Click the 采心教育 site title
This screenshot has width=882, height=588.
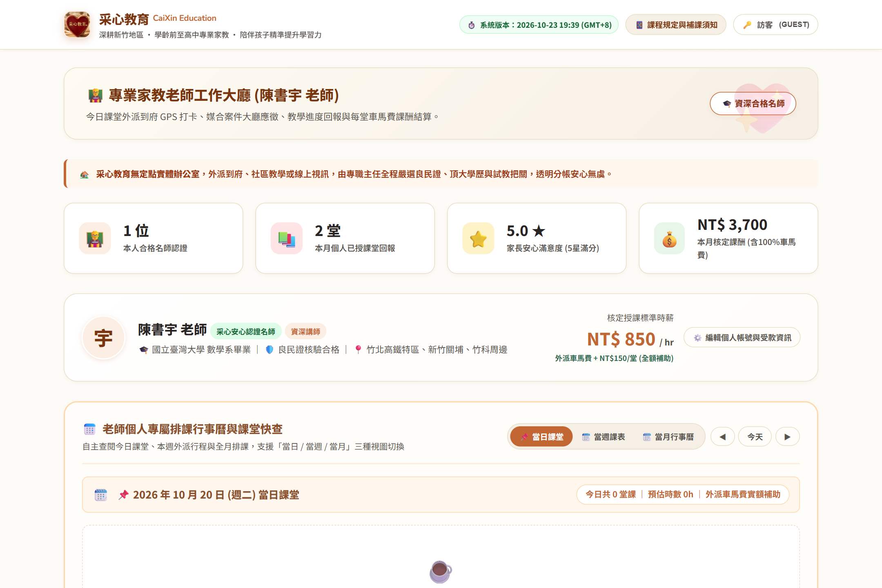coord(124,19)
